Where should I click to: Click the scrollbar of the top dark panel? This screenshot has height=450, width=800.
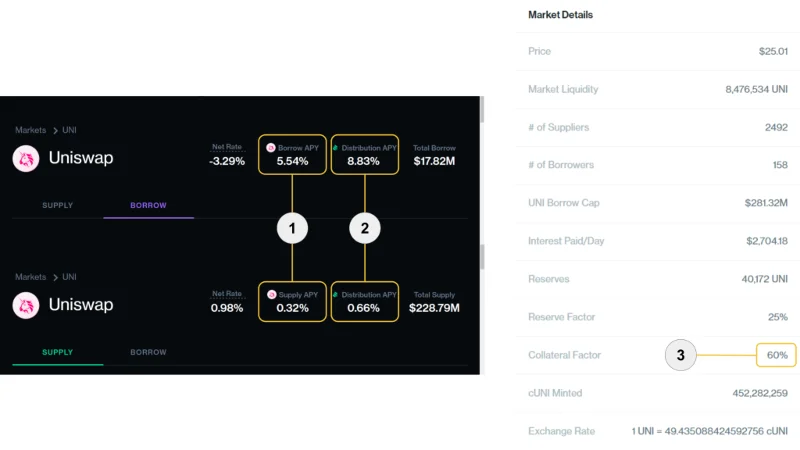tap(482, 109)
